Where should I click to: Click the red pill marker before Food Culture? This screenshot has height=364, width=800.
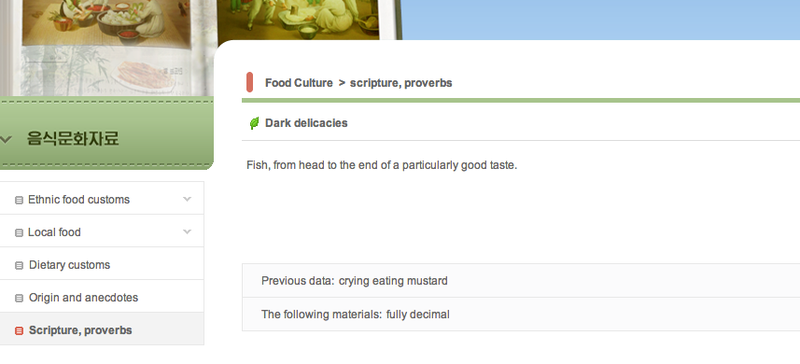(x=249, y=82)
